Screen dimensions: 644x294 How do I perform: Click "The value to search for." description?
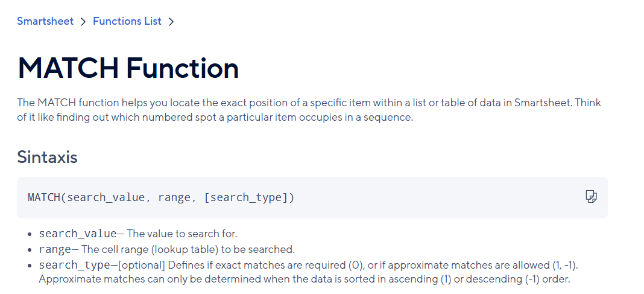click(x=182, y=234)
